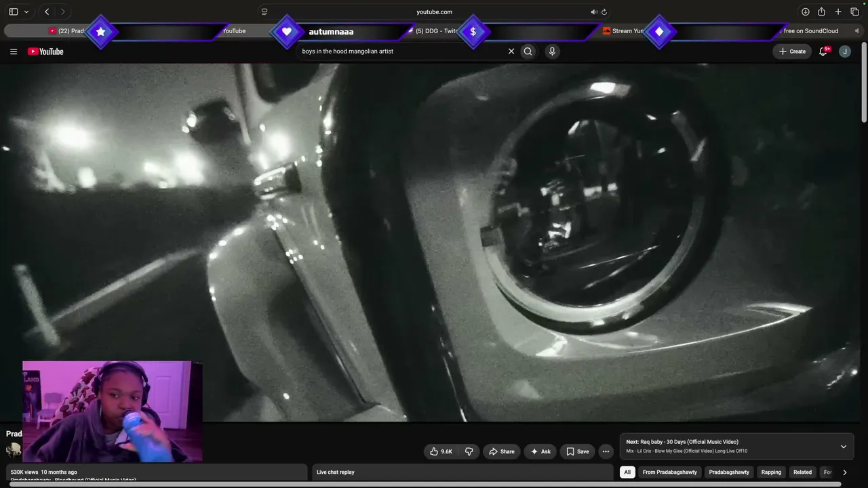Reload the YouTube page
The image size is (868, 488).
[604, 12]
